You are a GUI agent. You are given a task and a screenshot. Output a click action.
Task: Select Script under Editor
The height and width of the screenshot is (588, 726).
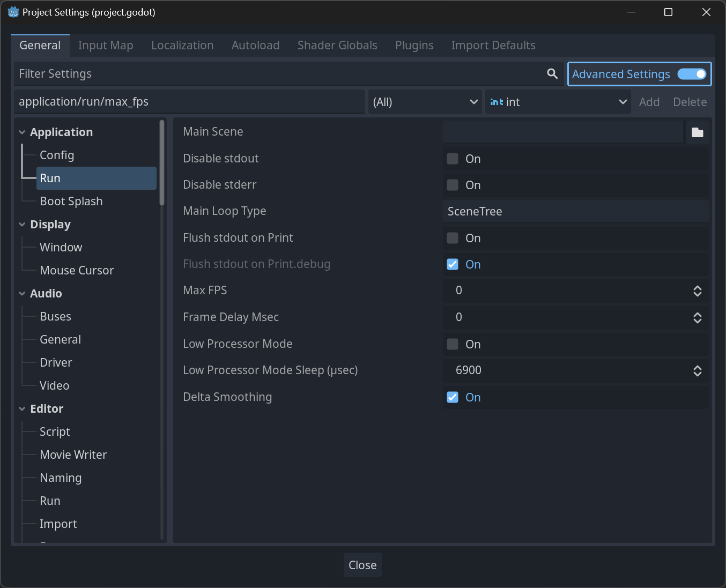(55, 432)
